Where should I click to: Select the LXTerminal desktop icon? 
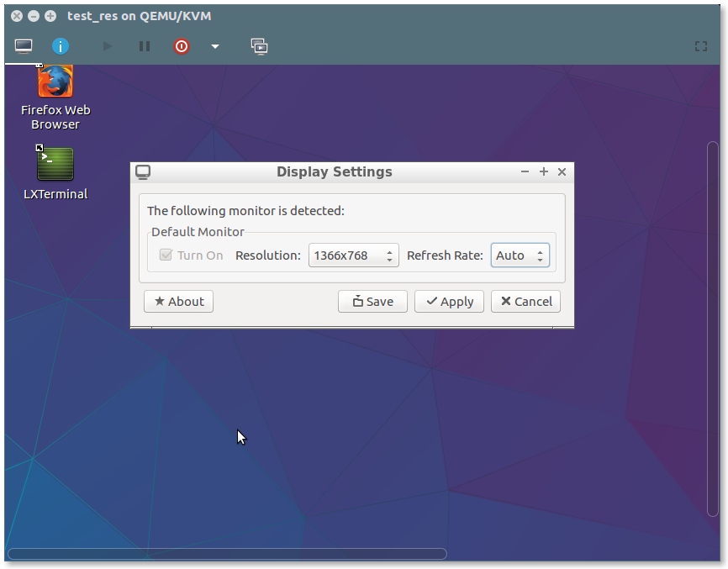[55, 173]
